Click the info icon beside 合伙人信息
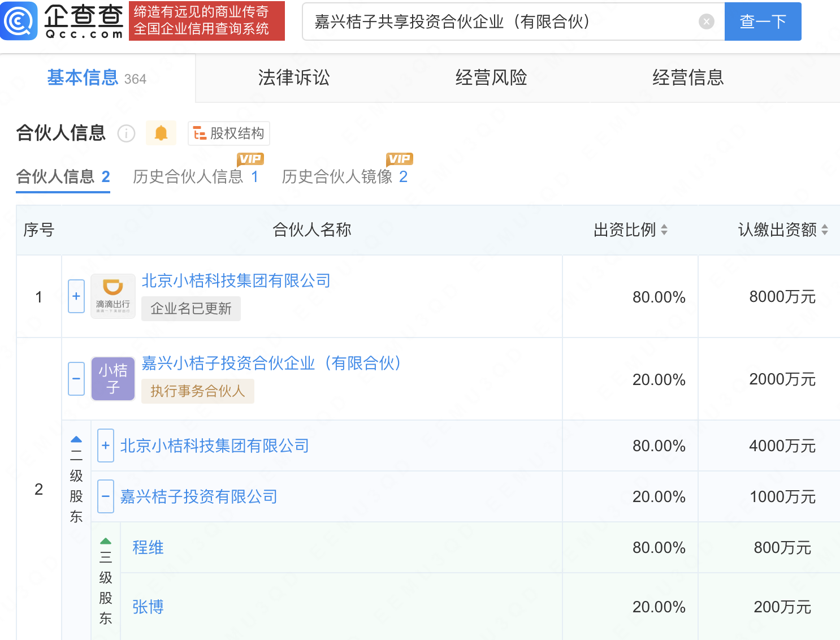This screenshot has height=640, width=840. pos(126,133)
